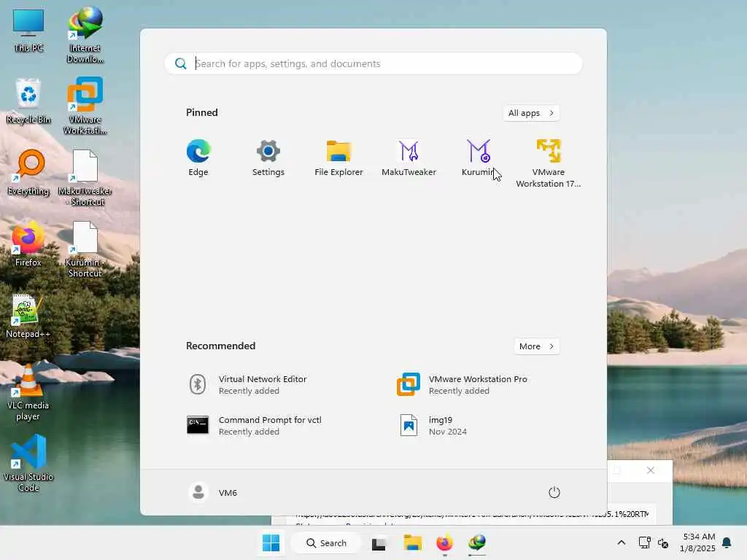Image resolution: width=747 pixels, height=560 pixels.
Task: Select Recycle Bin desktop icon
Action: coord(28,101)
